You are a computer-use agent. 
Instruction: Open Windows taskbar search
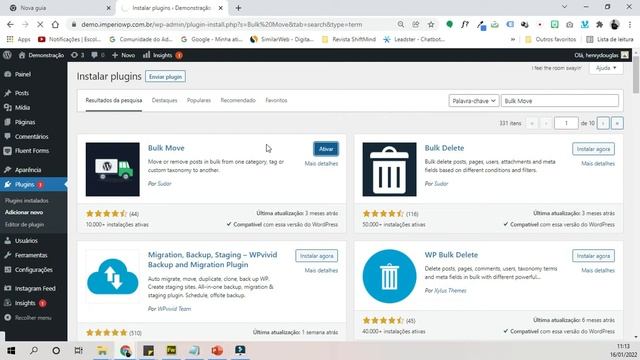tap(34, 351)
